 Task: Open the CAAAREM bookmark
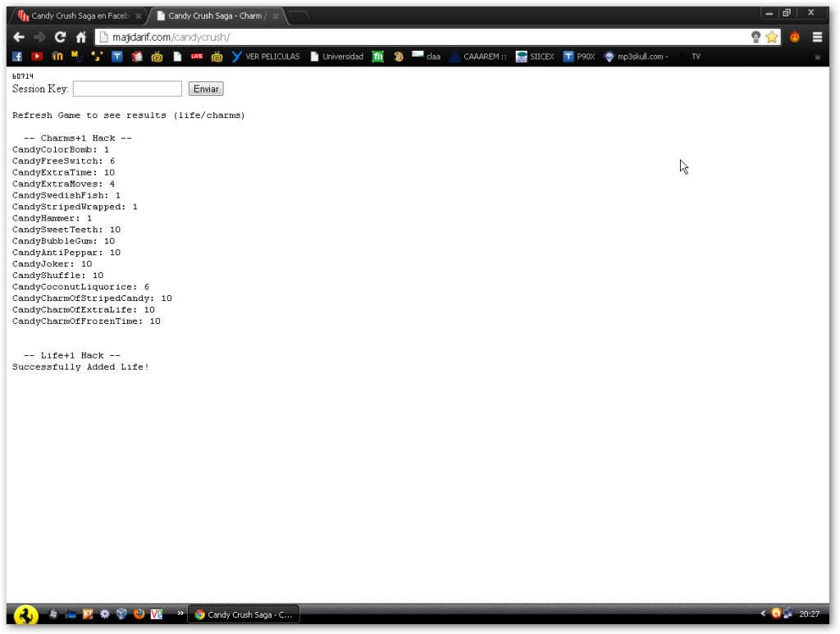tap(477, 57)
